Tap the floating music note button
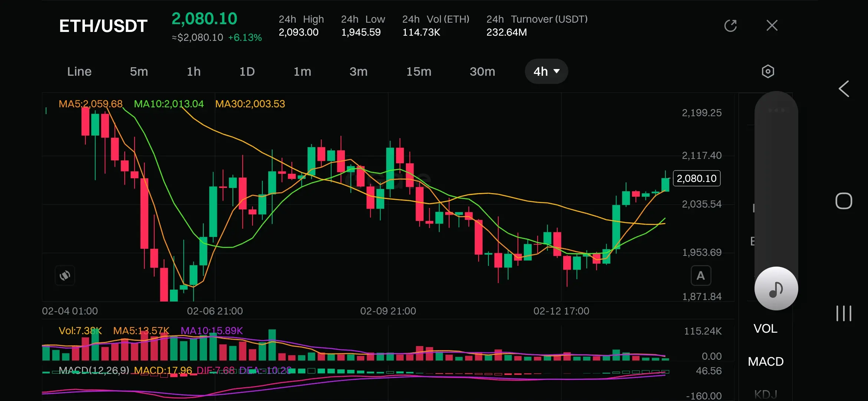Screen dimensions: 868x401 776,289
